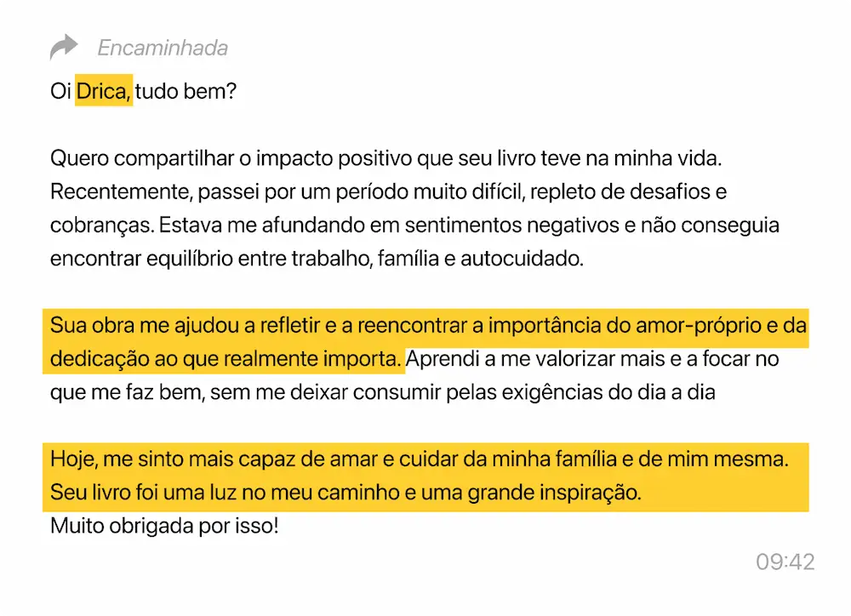This screenshot has width=851, height=616.
Task: Click the message timestamp 09:42
Action: tap(785, 562)
